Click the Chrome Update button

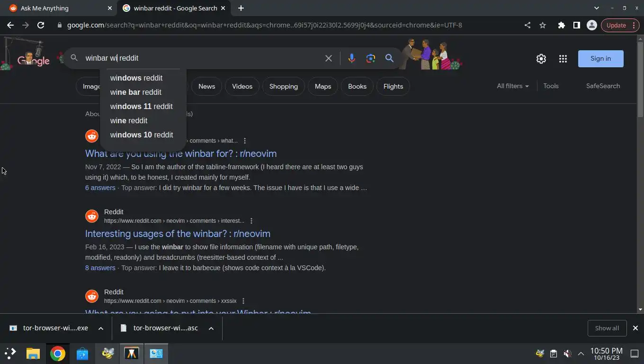[620, 25]
